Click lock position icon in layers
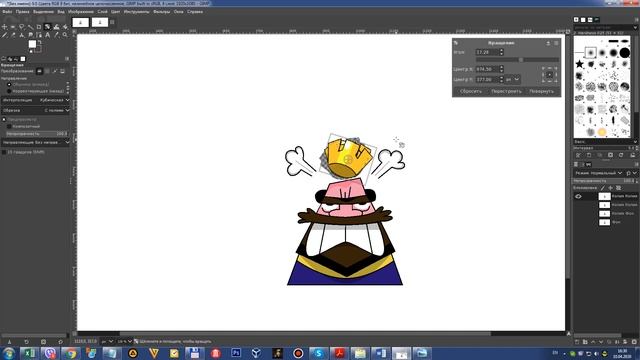 tap(611, 188)
